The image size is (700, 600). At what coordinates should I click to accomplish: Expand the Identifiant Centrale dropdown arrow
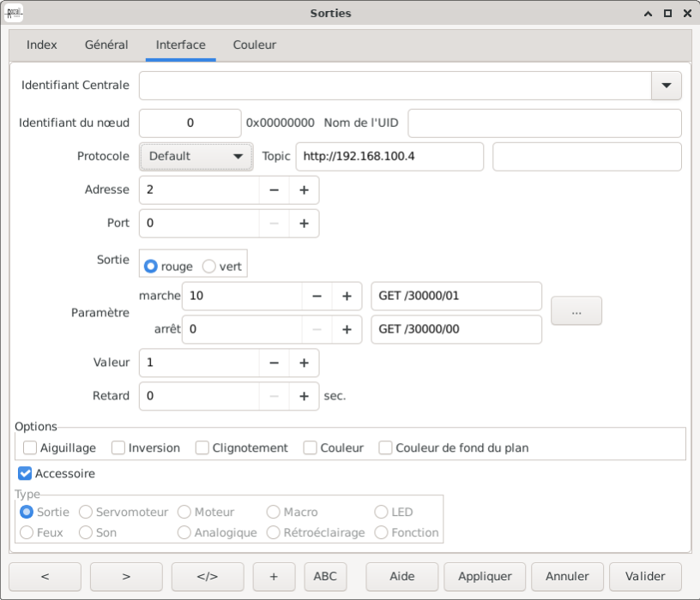click(667, 86)
